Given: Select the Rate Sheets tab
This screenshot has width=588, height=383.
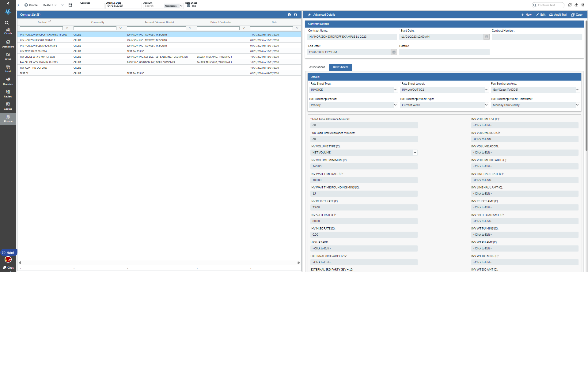Looking at the screenshot, I should tap(340, 67).
